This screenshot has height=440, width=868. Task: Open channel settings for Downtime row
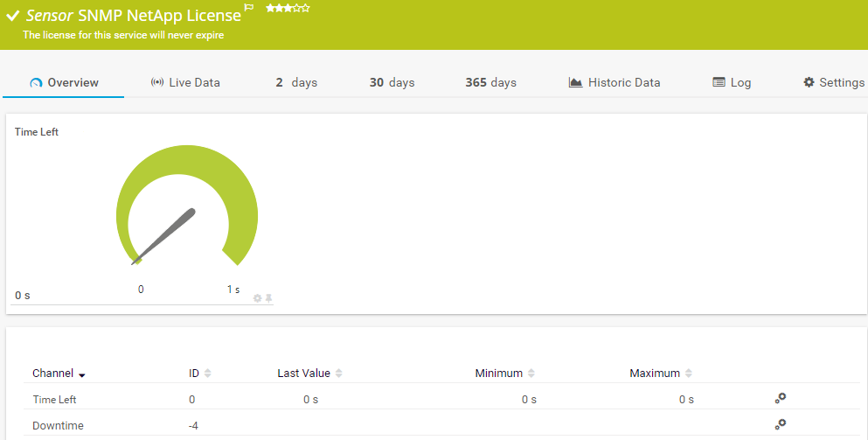tap(781, 424)
